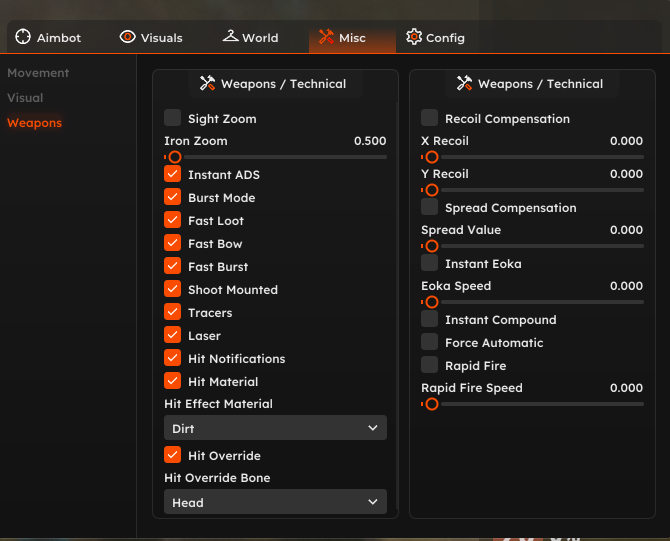Viewport: 670px width, 541px height.
Task: Click the Spread Value reading 0.000
Action: (x=626, y=230)
